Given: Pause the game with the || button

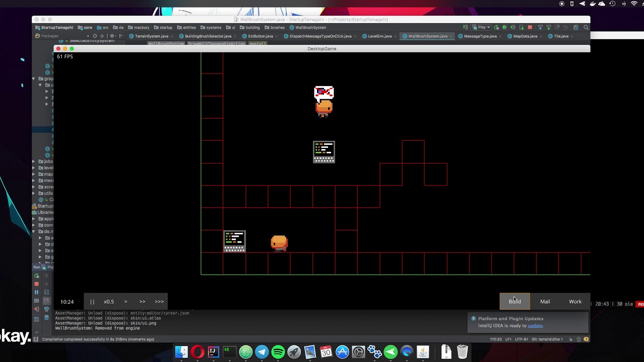Looking at the screenshot, I should pos(92,302).
